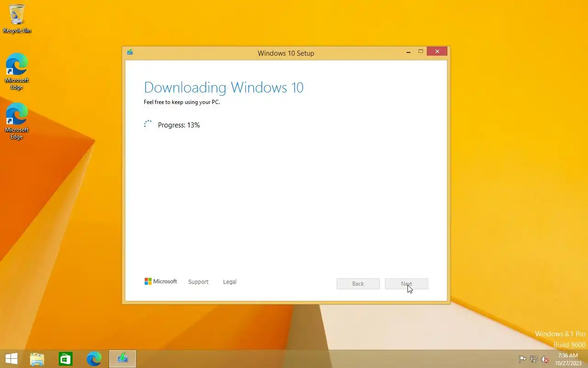This screenshot has width=588, height=368.
Task: Select the upper Microsoft Edge desktop shortcut
Action: tap(17, 71)
